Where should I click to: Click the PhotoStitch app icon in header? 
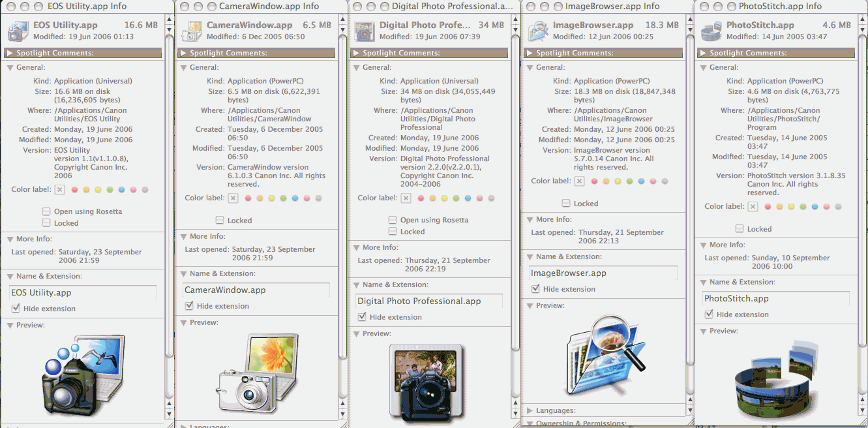pyautogui.click(x=711, y=30)
